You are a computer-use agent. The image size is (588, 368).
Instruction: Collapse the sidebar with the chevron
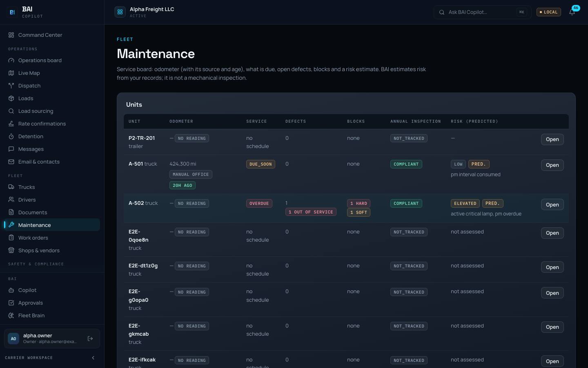pos(93,358)
